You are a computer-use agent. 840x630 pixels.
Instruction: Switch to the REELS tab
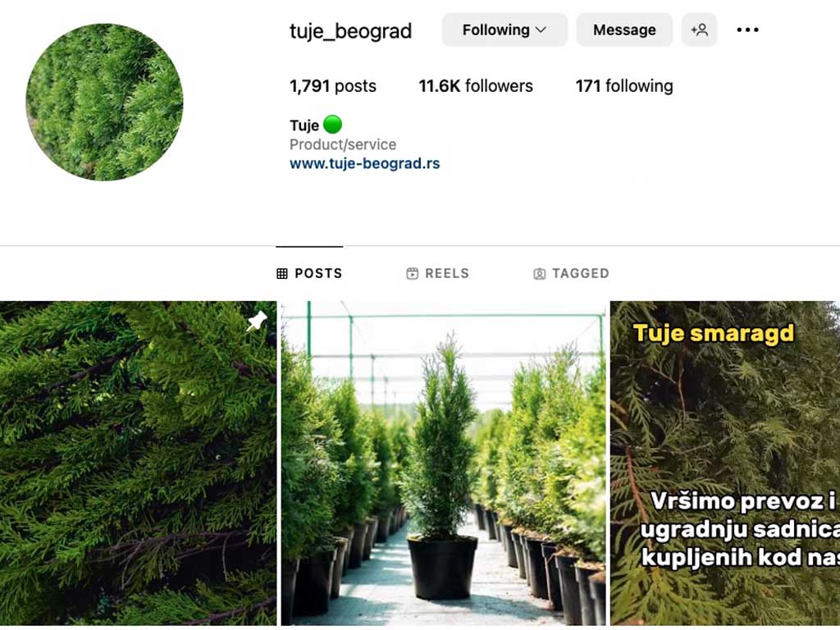(x=438, y=274)
